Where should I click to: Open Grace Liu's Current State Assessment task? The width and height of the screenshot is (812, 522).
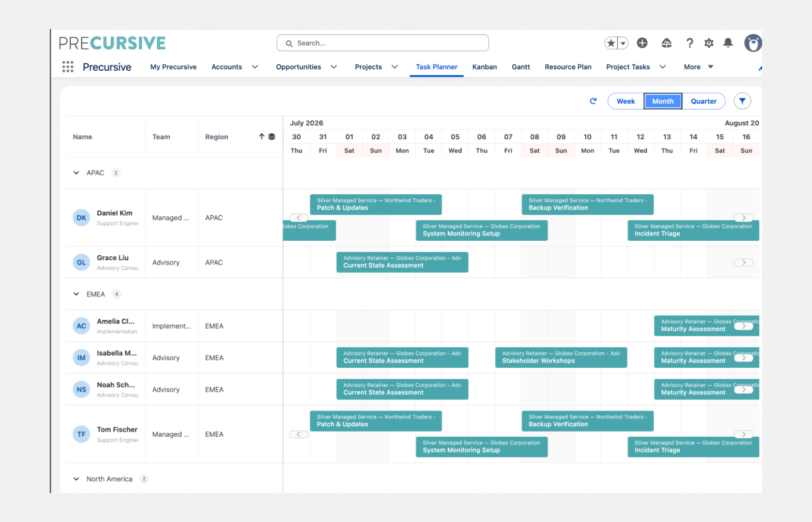(x=402, y=262)
